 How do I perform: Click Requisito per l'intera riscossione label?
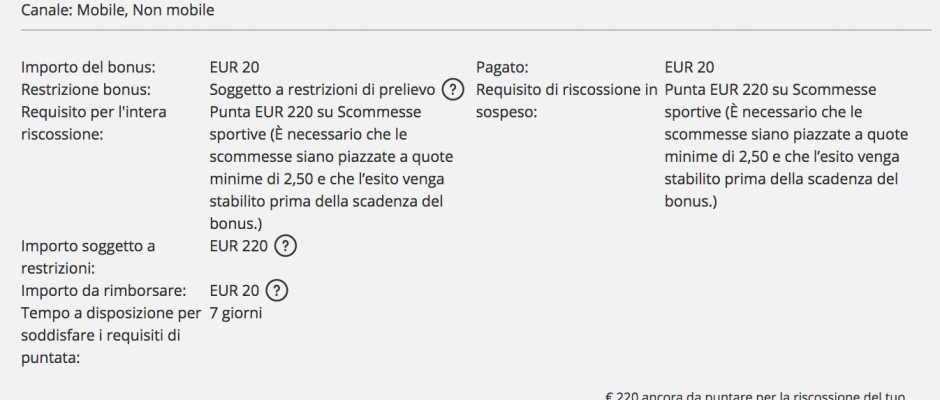pyautogui.click(x=94, y=123)
